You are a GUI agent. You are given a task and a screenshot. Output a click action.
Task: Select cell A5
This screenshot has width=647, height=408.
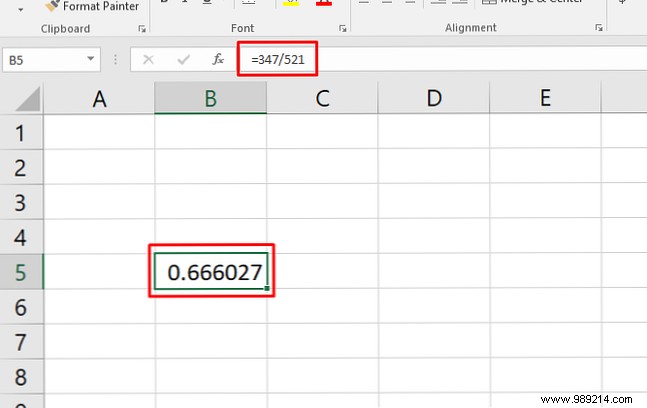click(99, 271)
